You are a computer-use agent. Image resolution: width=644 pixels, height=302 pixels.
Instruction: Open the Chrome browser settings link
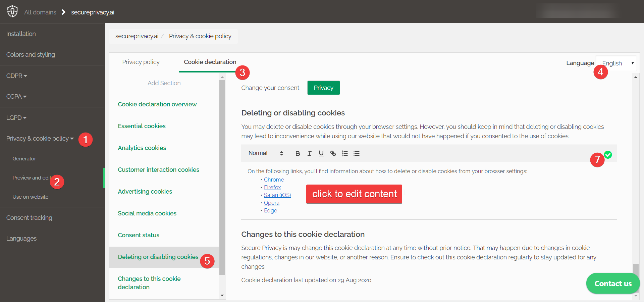274,180
